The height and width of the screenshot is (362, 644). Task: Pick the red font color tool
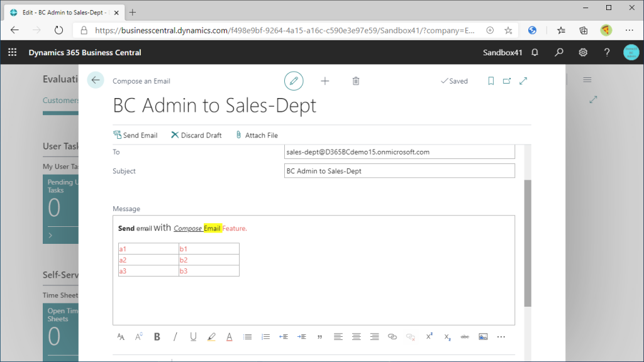(x=229, y=337)
